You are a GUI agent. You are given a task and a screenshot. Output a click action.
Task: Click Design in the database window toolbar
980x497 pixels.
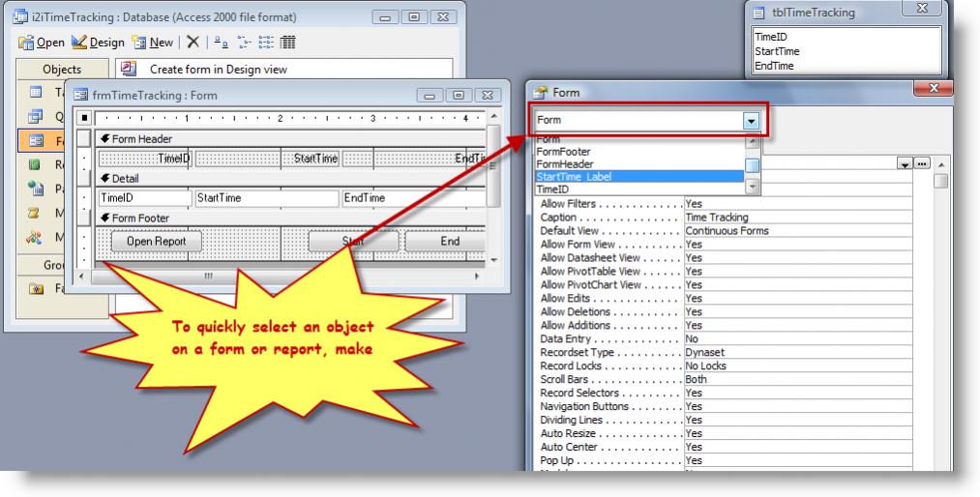[98, 43]
